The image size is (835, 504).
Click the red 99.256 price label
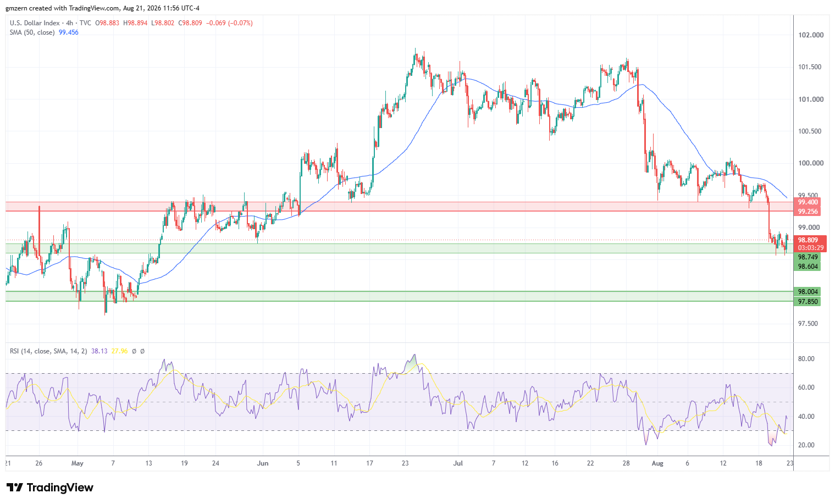tap(808, 212)
